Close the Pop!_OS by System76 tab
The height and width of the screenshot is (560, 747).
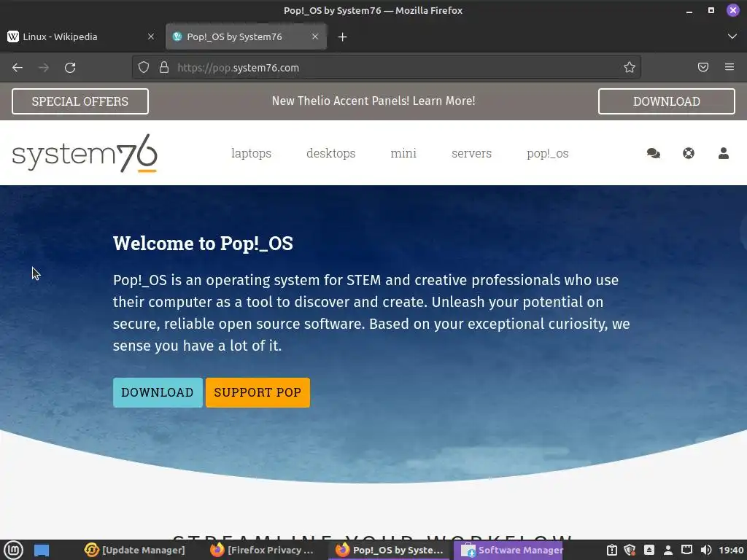[315, 36]
